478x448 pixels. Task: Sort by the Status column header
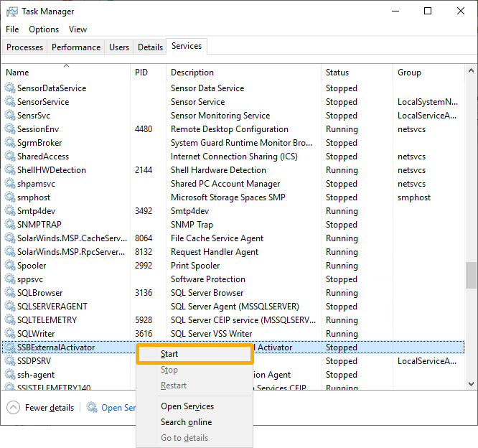pos(357,73)
